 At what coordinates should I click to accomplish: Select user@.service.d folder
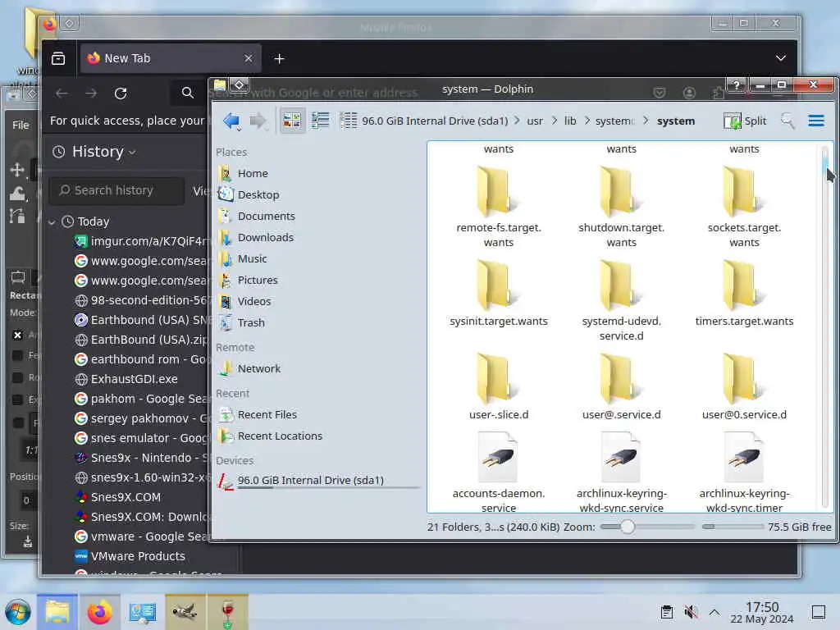point(622,386)
